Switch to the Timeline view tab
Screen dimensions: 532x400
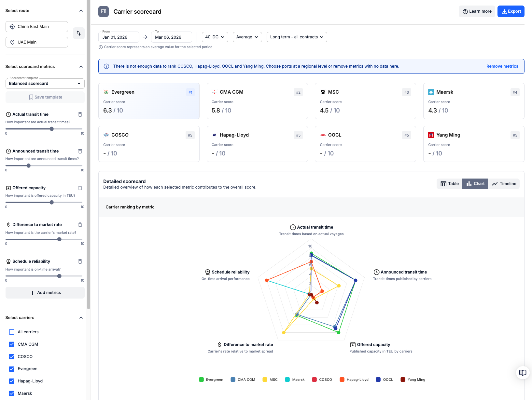504,184
